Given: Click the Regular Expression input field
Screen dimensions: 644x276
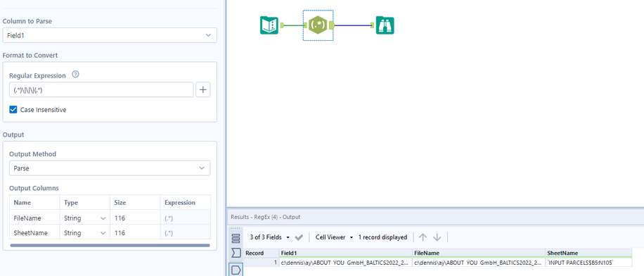Looking at the screenshot, I should (101, 89).
